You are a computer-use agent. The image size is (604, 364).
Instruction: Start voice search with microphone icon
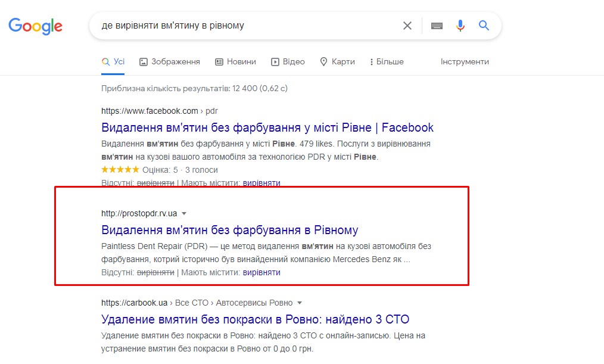[x=460, y=26]
